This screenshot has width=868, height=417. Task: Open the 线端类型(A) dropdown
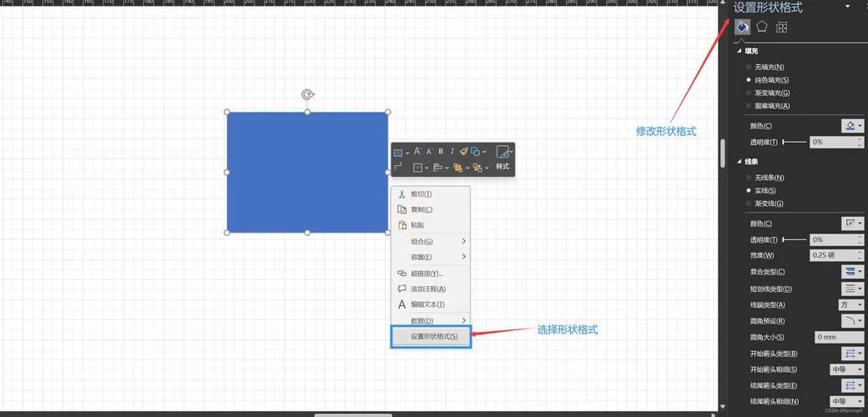coord(850,304)
